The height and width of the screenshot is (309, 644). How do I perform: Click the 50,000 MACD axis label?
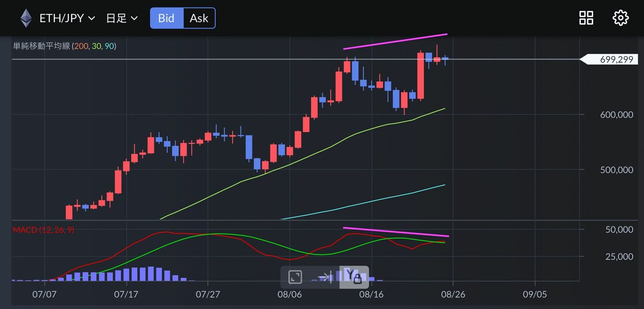pyautogui.click(x=618, y=229)
